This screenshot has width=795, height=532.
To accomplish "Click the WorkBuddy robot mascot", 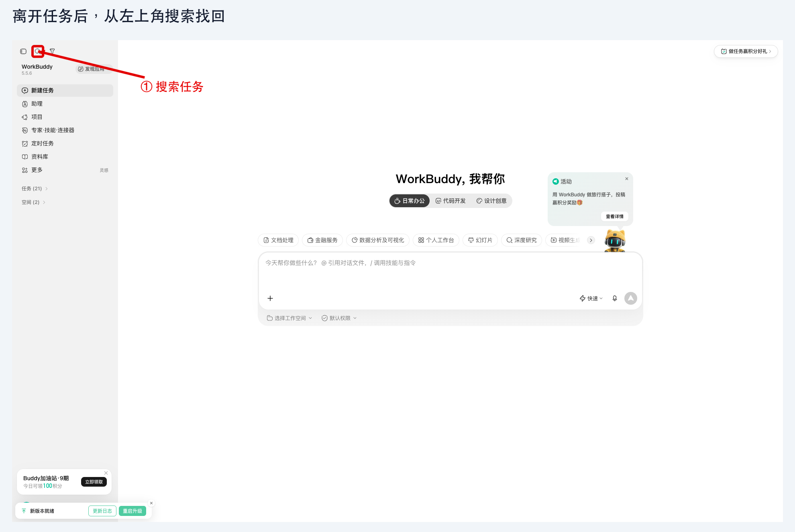I will (x=615, y=241).
